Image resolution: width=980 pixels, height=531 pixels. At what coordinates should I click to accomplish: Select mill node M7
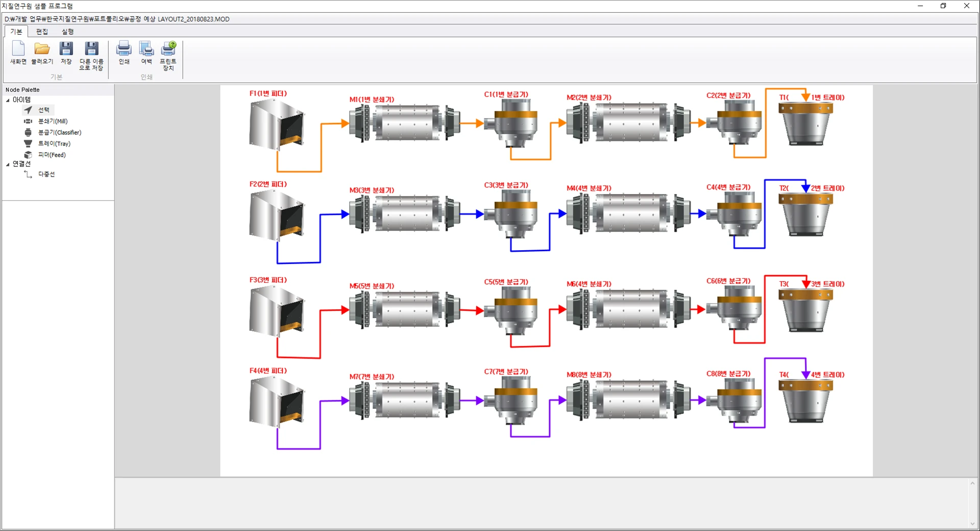point(405,400)
